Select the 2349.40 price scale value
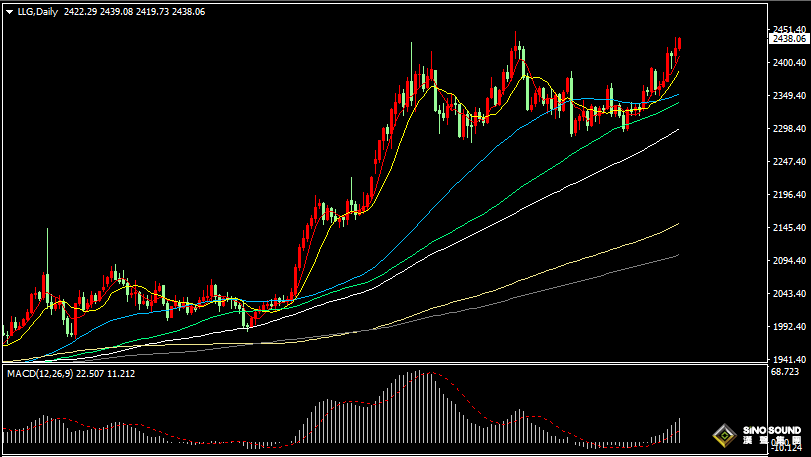This screenshot has height=457, width=811. coord(787,96)
